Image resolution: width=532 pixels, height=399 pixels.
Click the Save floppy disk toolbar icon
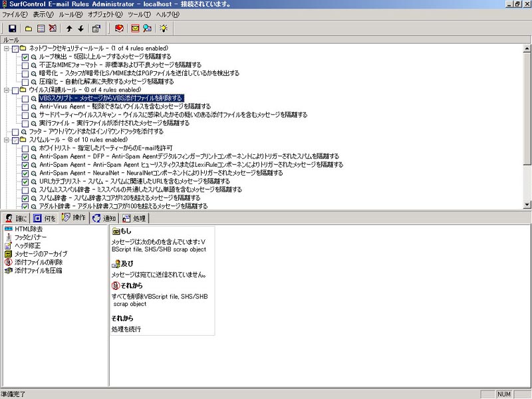click(12, 29)
